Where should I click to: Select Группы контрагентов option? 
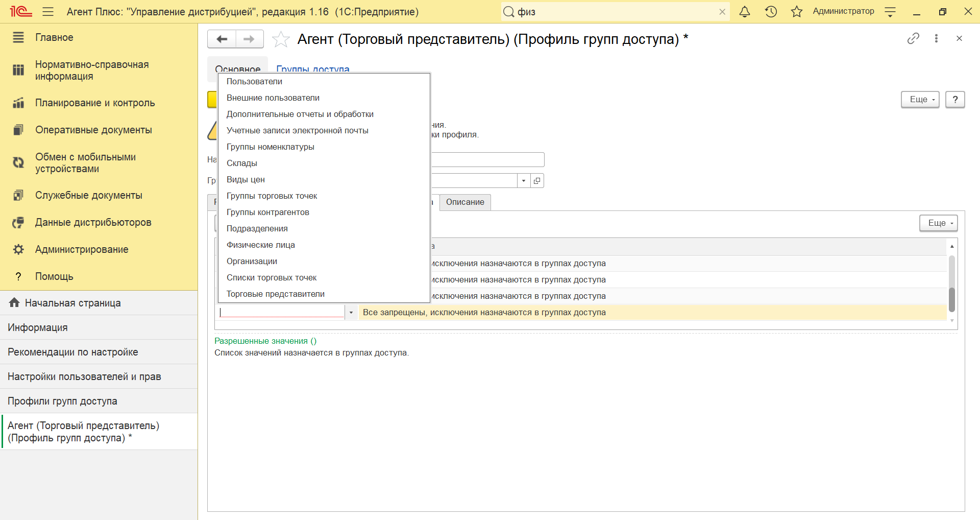point(324,212)
